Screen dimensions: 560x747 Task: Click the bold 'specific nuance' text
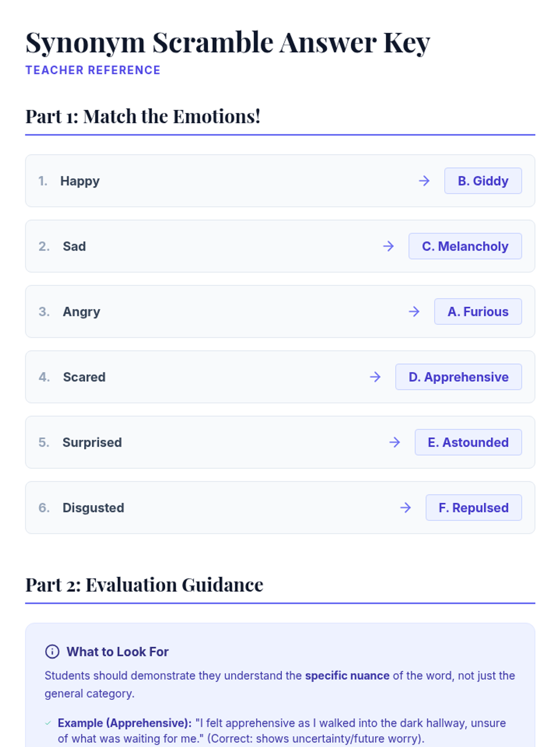click(x=347, y=676)
